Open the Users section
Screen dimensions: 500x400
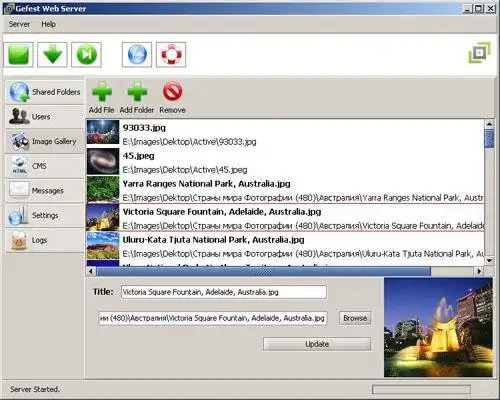point(45,117)
